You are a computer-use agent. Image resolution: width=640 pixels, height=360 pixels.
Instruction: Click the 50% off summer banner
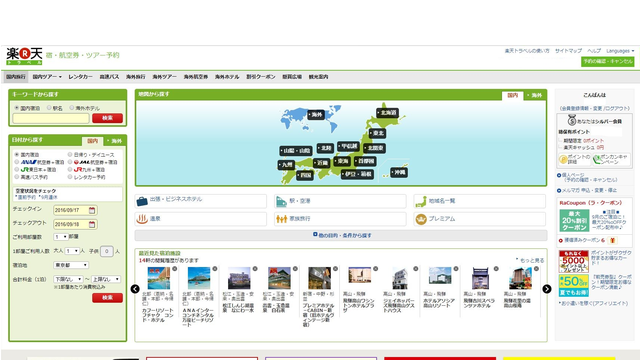tap(573, 285)
